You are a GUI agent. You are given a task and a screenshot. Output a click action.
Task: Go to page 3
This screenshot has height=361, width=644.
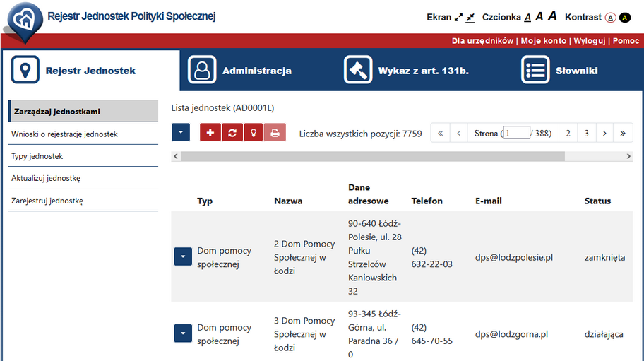(x=587, y=133)
